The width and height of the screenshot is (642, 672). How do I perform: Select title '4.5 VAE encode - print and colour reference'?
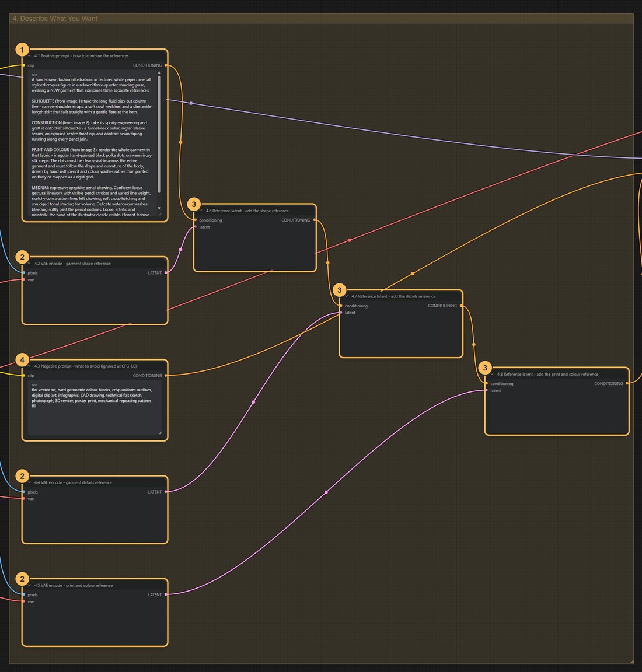[x=74, y=586]
